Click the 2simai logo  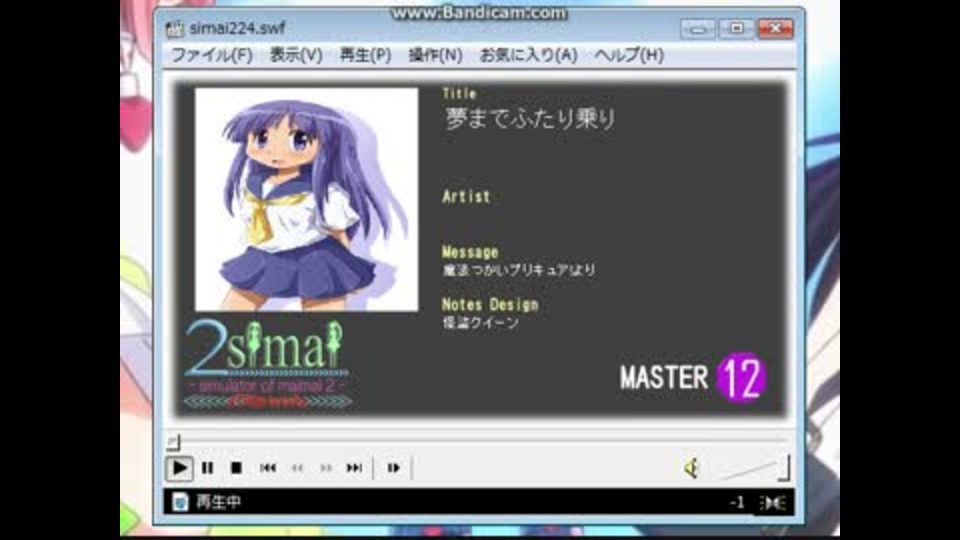click(267, 364)
